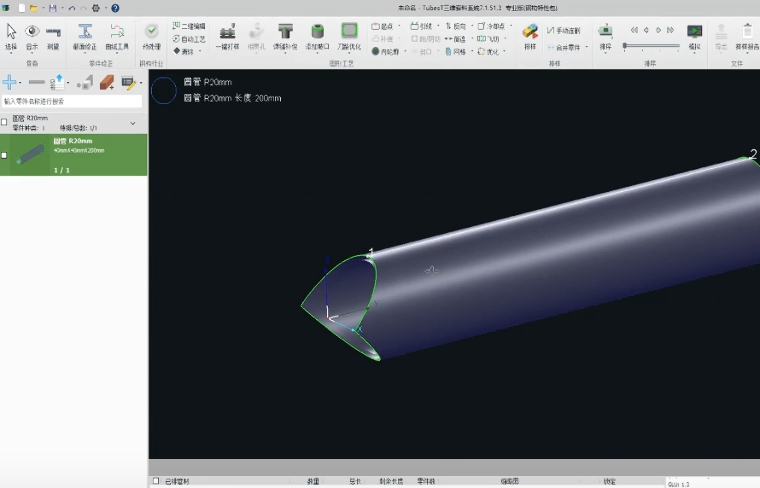The image size is (760, 488).
Task: Start the 模拟 simulation
Action: click(694, 36)
